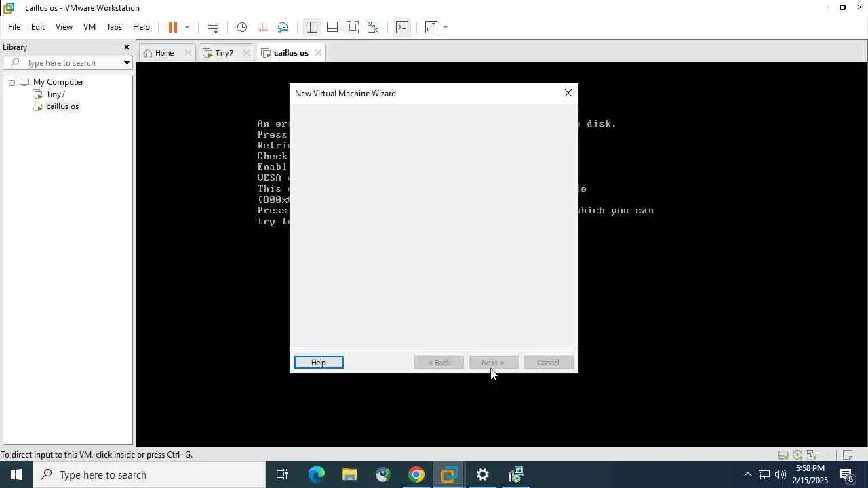Open File Explorer from the taskbar
Screen dimensions: 868x488
pyautogui.click(x=350, y=474)
